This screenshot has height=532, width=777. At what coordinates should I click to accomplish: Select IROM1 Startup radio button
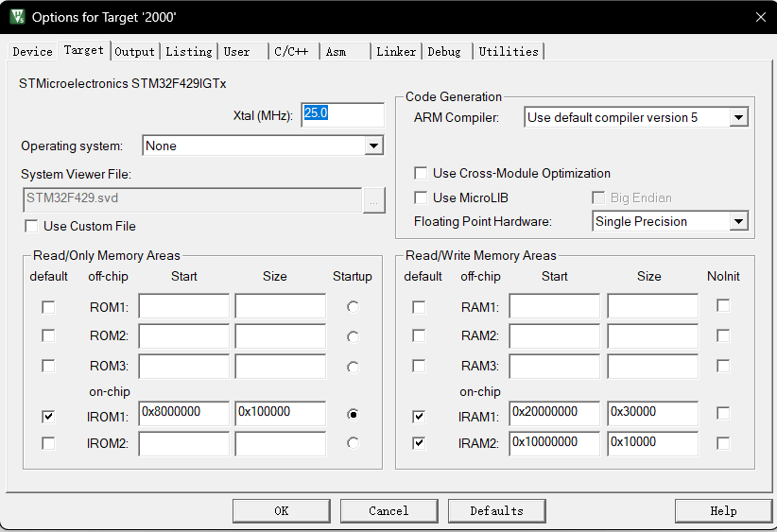tap(353, 414)
